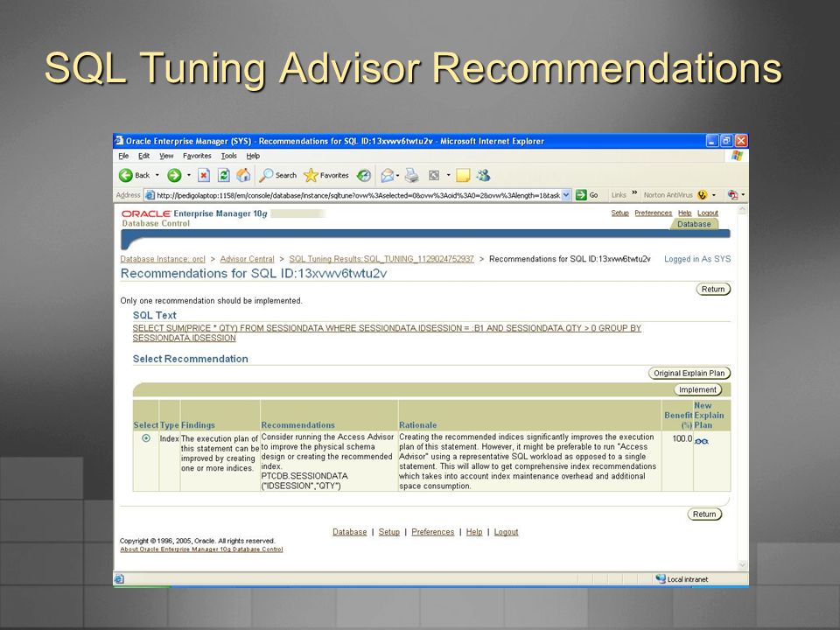Open the Norton AntiVirus dropdown arrow
The width and height of the screenshot is (840, 630).
pos(714,195)
